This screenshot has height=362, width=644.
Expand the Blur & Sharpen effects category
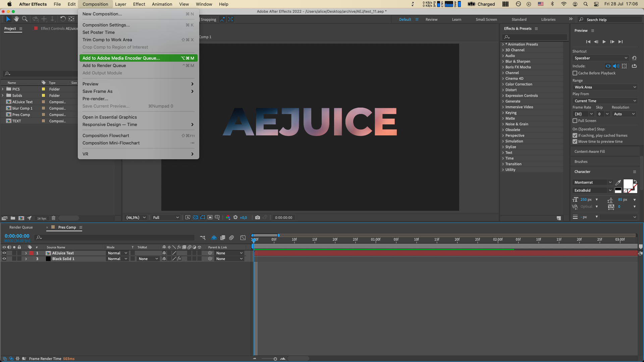click(x=503, y=61)
